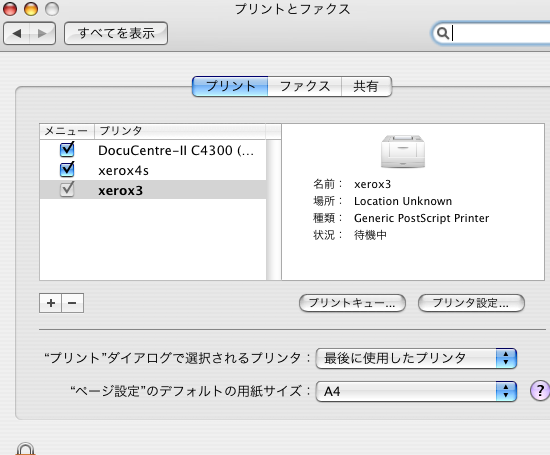Select the DocuCentre-II C4300 printer row
This screenshot has width=550, height=455.
tap(153, 150)
